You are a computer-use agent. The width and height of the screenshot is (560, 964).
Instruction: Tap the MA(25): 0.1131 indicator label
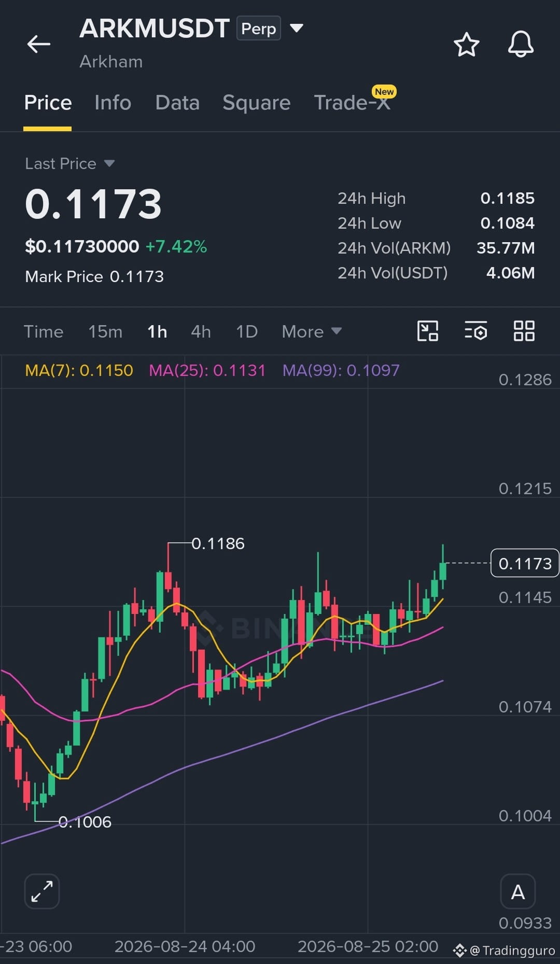pos(207,370)
